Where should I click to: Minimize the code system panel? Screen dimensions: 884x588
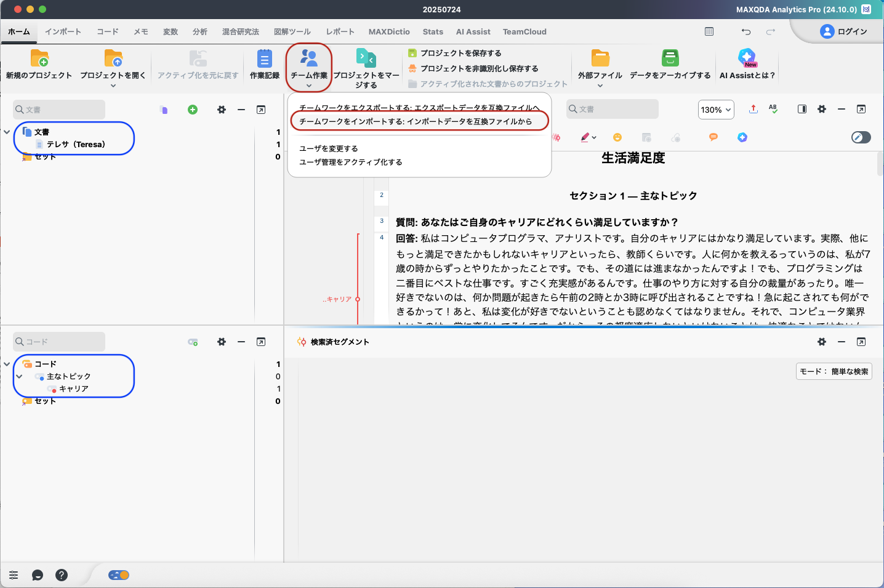pyautogui.click(x=241, y=342)
